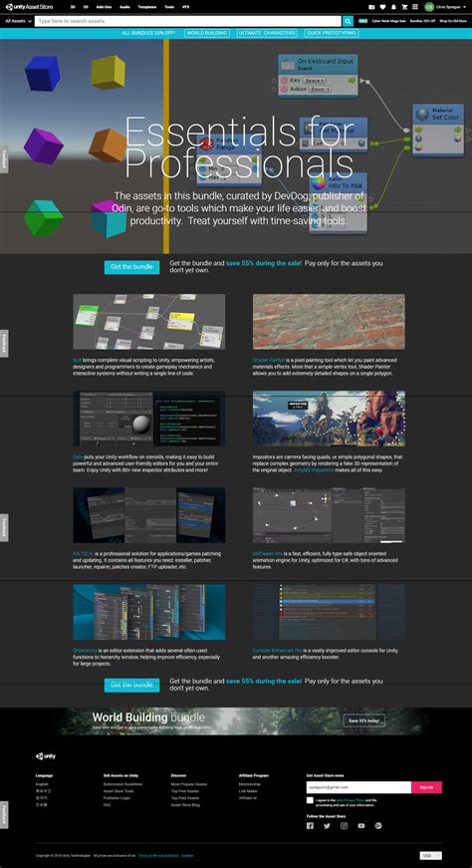Viewport: 472px width, 868px height.
Task: Open the VFX menu
Action: pos(184,7)
